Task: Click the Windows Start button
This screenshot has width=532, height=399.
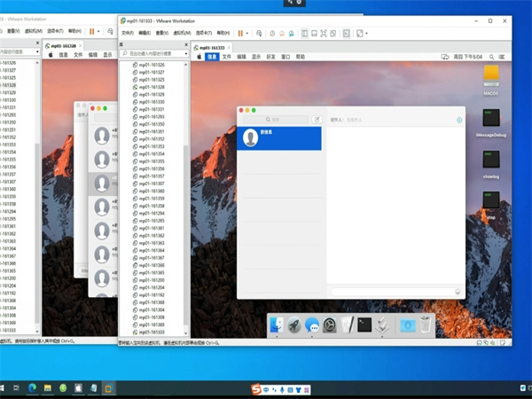Action: [9, 389]
